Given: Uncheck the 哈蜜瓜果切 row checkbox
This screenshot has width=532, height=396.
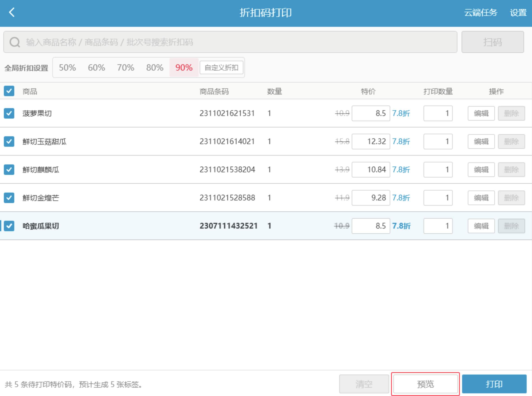Looking at the screenshot, I should coord(9,226).
